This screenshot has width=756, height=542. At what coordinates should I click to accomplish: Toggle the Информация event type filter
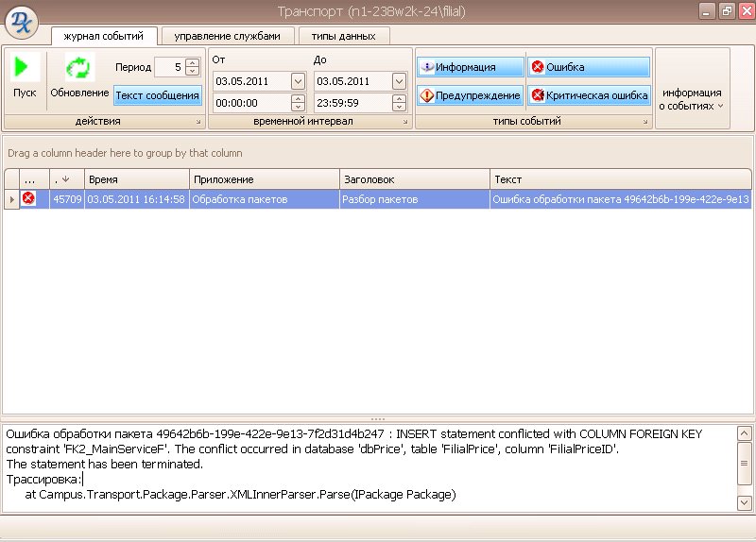[x=470, y=67]
